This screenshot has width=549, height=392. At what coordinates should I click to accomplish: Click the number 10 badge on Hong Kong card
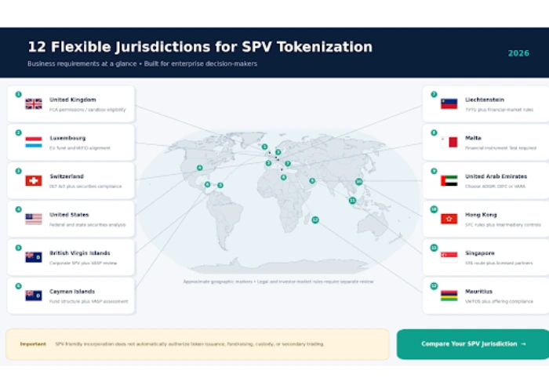434,209
